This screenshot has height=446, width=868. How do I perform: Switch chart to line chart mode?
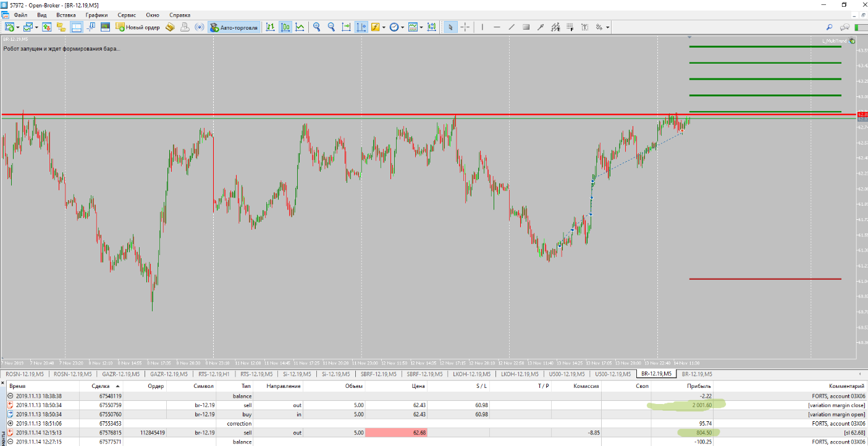tap(300, 27)
